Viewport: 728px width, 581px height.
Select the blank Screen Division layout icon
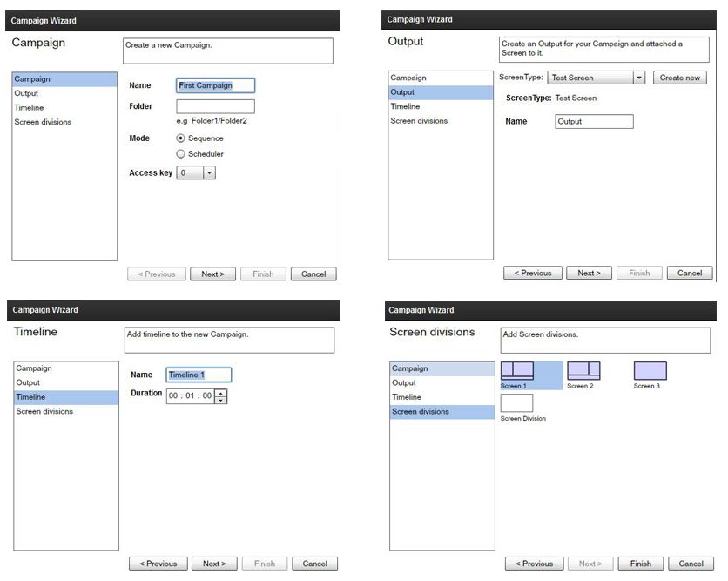click(516, 403)
